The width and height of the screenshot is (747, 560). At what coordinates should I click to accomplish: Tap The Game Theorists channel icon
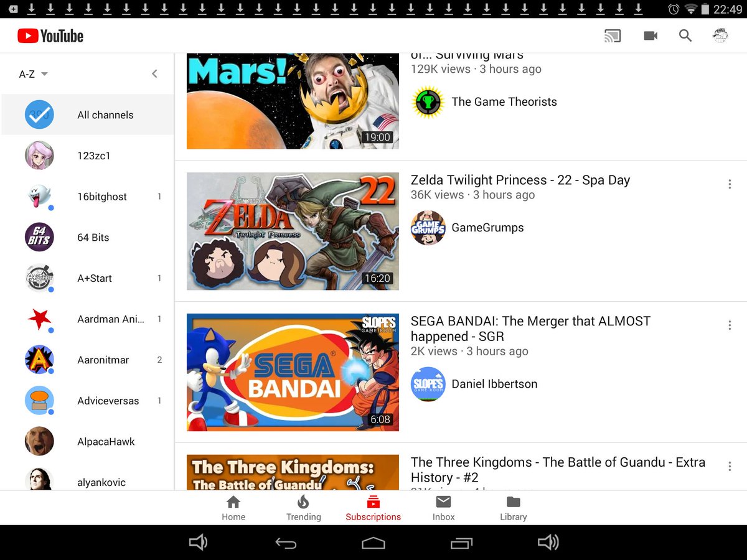428,102
